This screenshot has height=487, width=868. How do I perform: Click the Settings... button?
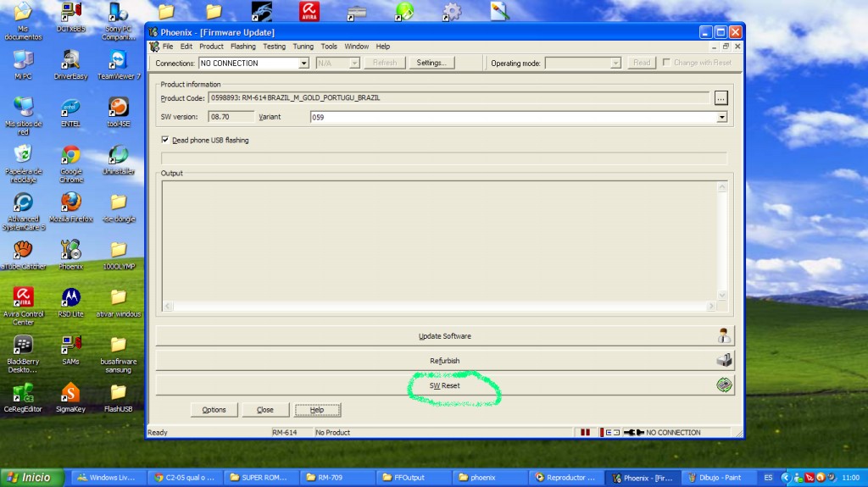(x=431, y=63)
